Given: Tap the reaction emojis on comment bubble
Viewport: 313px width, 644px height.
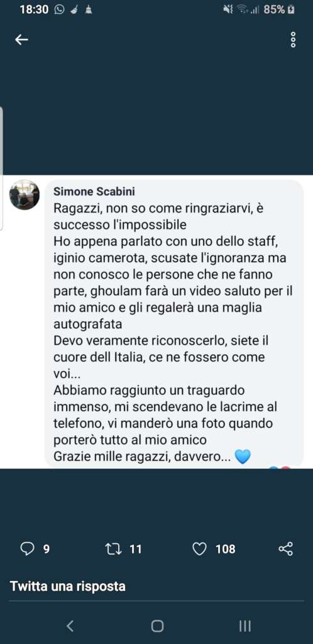Looking at the screenshot, I should coord(280,467).
